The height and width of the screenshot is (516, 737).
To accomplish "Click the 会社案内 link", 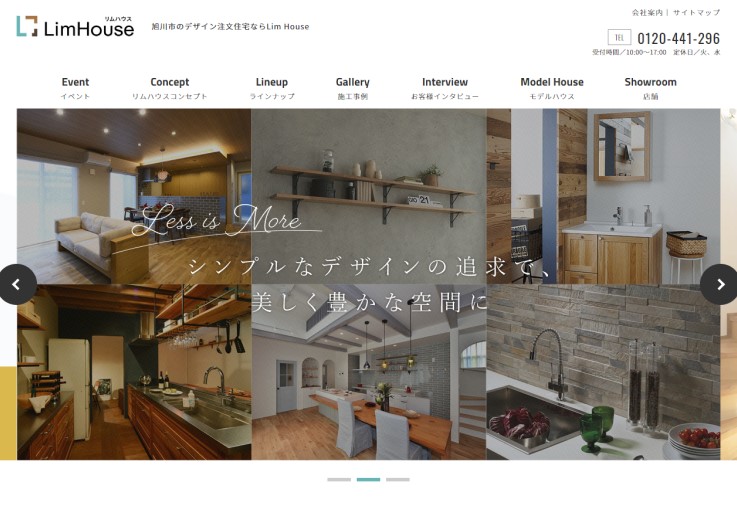I will click(x=648, y=13).
